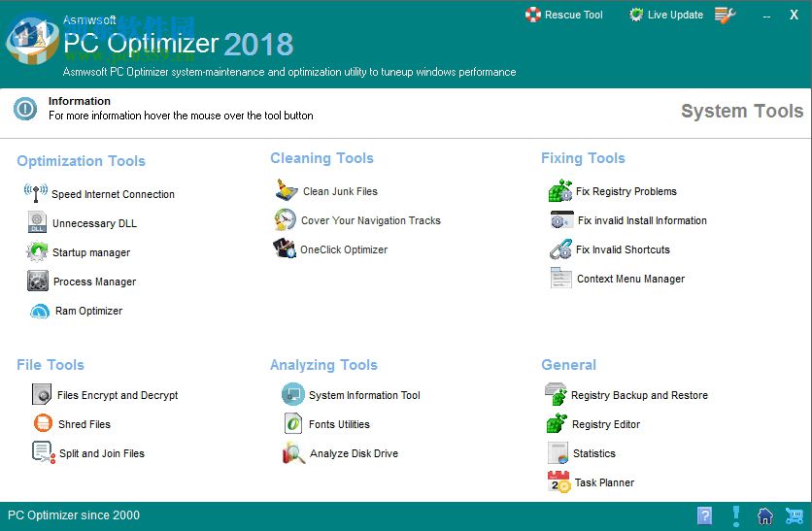Viewport: 812px width, 531px height.
Task: Open the Rescue Tool
Action: (x=563, y=15)
